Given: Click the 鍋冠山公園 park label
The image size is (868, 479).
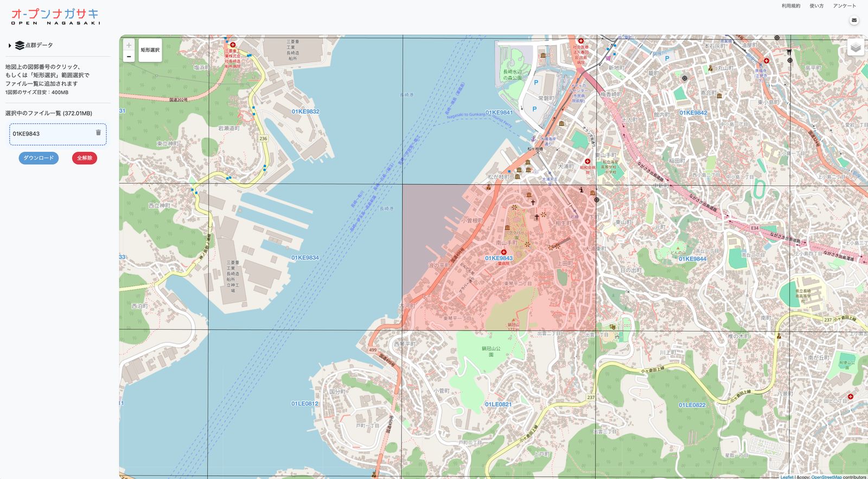Looking at the screenshot, I should 491,351.
